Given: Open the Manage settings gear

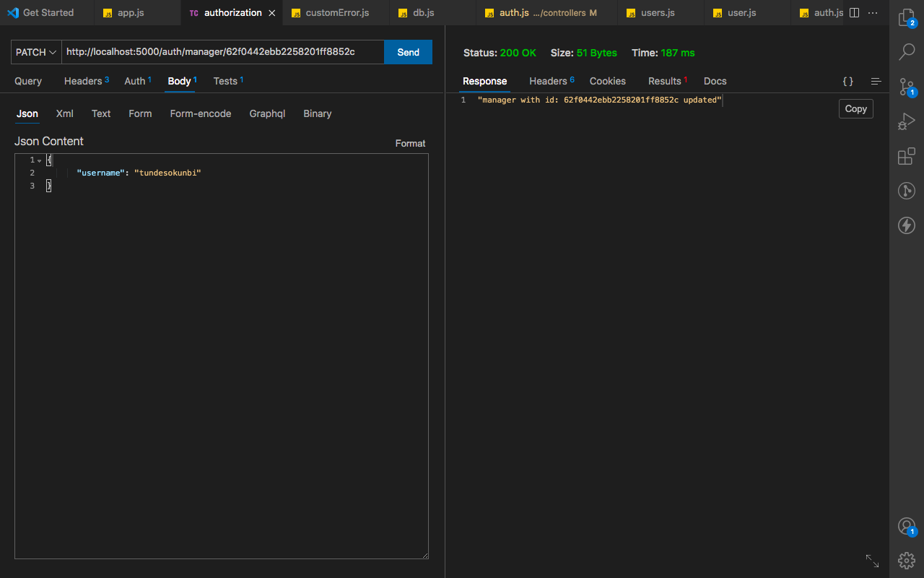Looking at the screenshot, I should click(907, 561).
